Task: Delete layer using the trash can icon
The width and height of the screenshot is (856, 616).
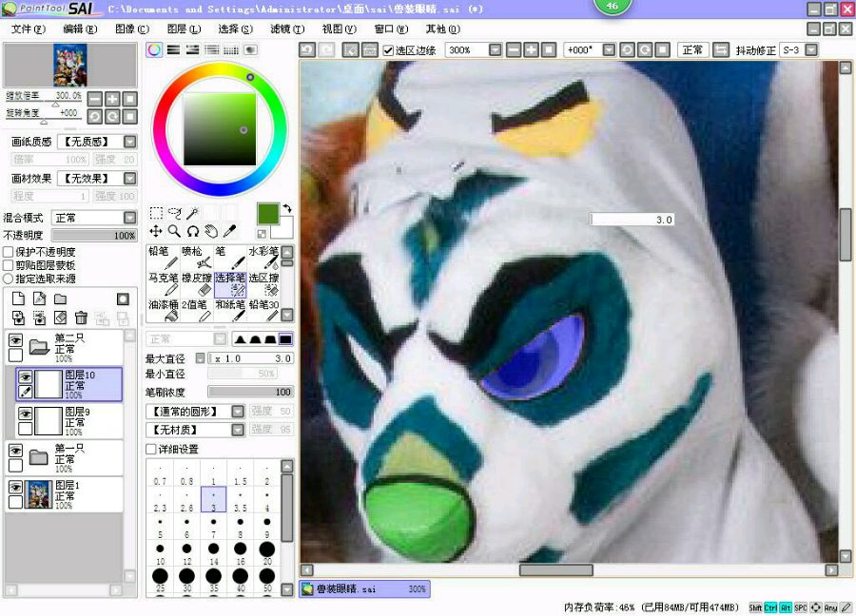Action: click(81, 318)
